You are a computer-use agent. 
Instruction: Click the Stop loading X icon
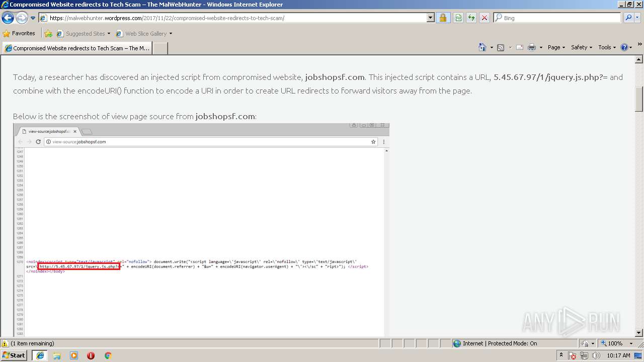tap(485, 18)
